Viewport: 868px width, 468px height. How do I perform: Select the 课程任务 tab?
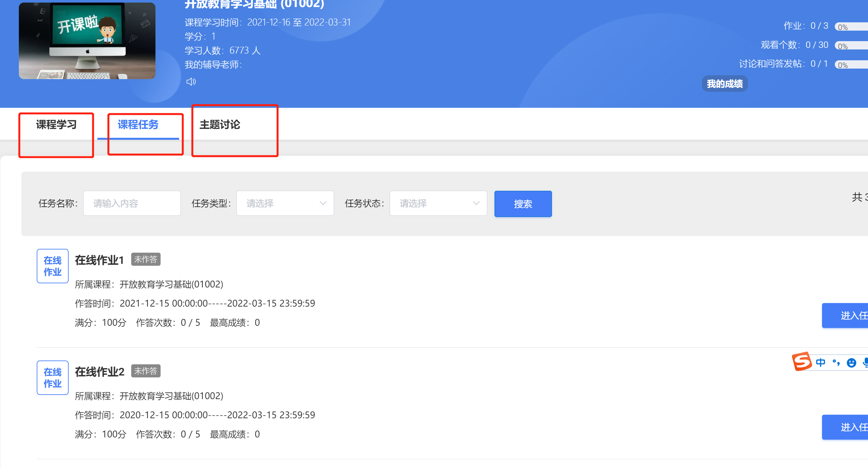pos(138,124)
